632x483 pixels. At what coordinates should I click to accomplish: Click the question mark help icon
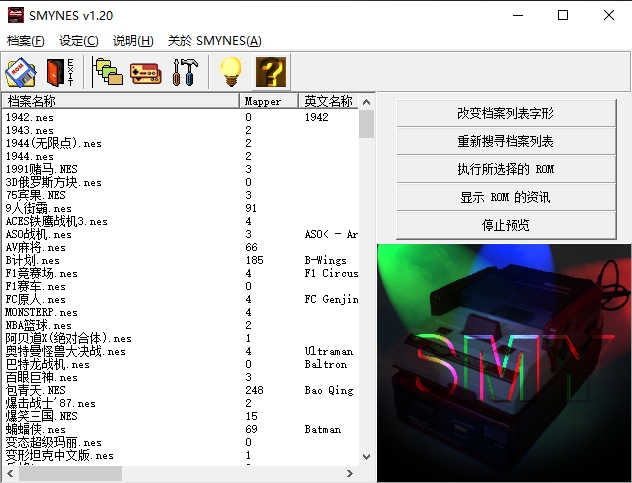point(271,72)
